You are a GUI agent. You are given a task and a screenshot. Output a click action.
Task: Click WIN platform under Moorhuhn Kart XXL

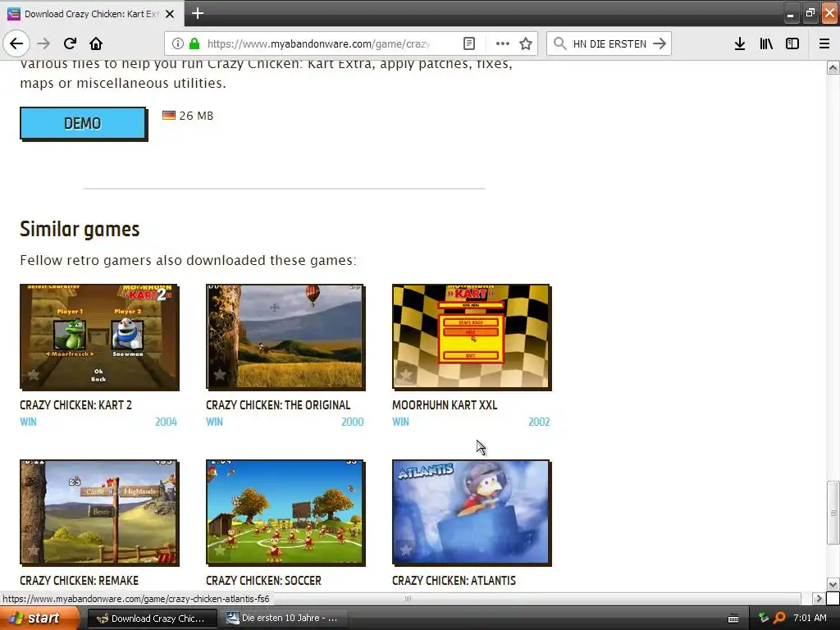click(400, 422)
